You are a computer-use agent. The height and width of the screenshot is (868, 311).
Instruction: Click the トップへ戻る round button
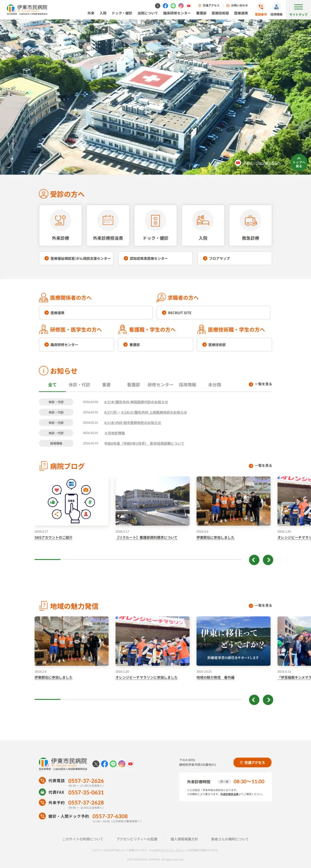(299, 163)
